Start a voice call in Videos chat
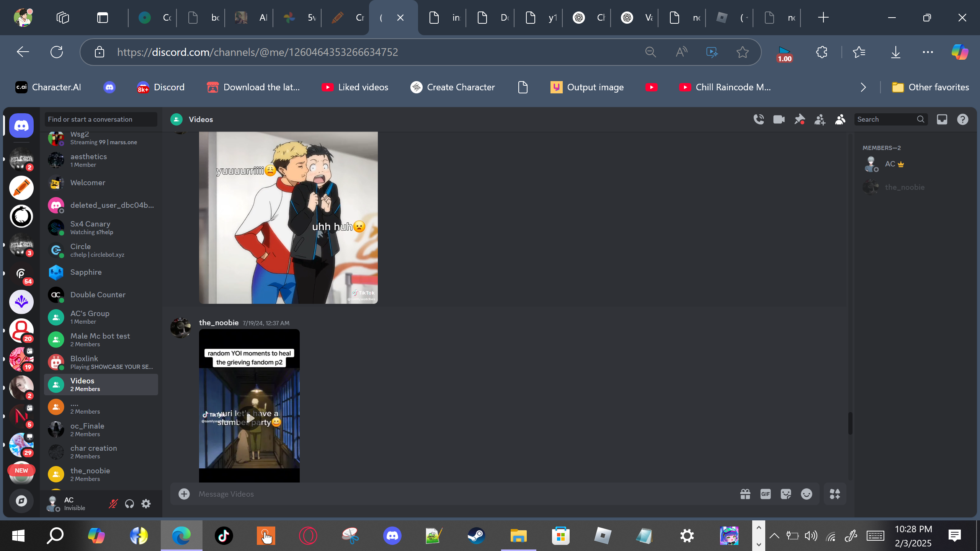Screen dimensions: 980x551 [758, 119]
